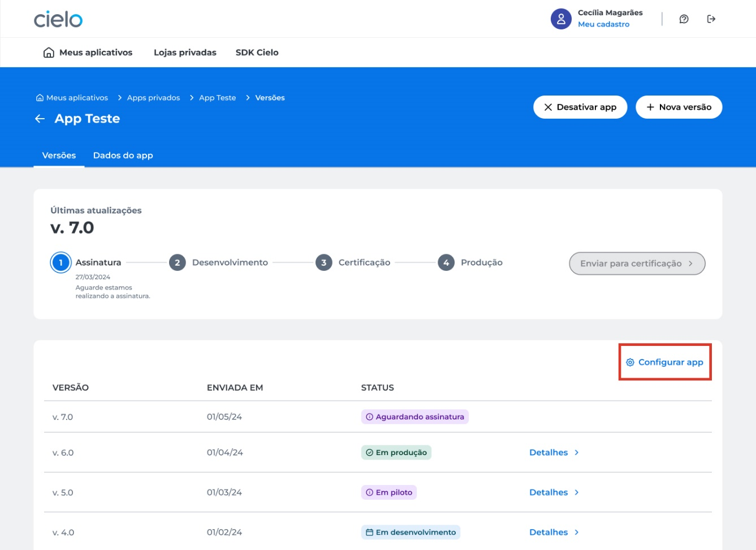Click the STATUS column header
The width and height of the screenshot is (756, 550).
pyautogui.click(x=377, y=388)
